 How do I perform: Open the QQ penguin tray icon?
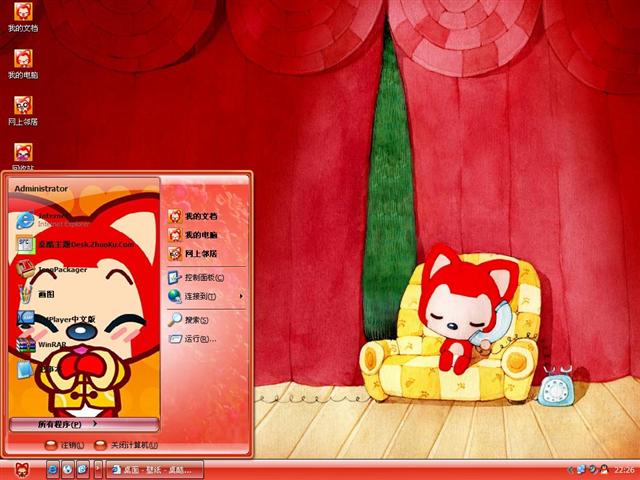click(604, 470)
